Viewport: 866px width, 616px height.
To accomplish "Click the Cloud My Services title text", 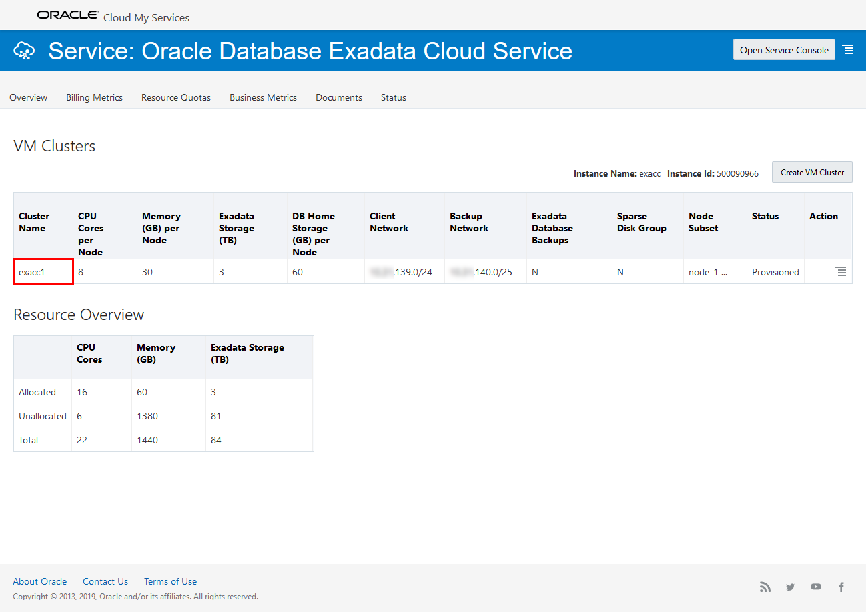I will tap(147, 17).
